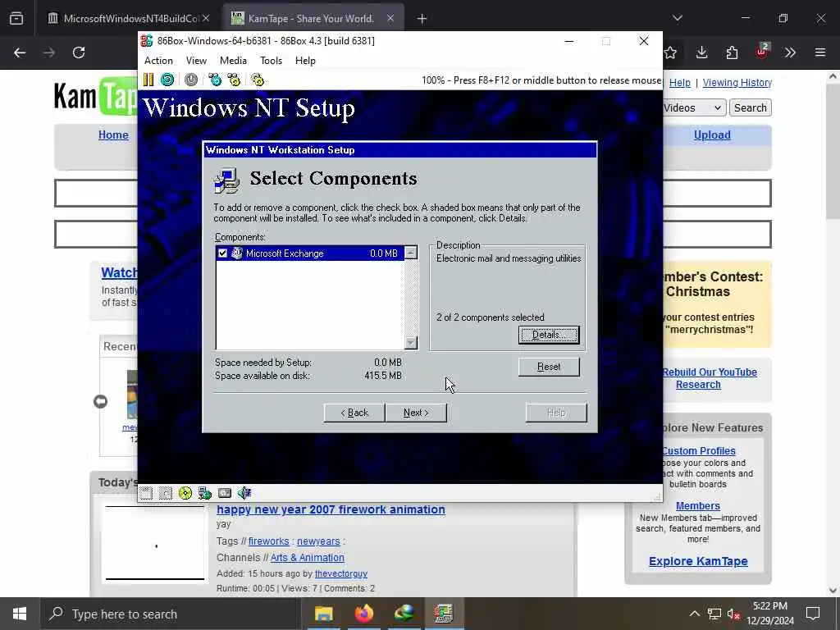Click the gray hard disk status icon
Viewport: 840px width, 630px height.
tap(225, 493)
